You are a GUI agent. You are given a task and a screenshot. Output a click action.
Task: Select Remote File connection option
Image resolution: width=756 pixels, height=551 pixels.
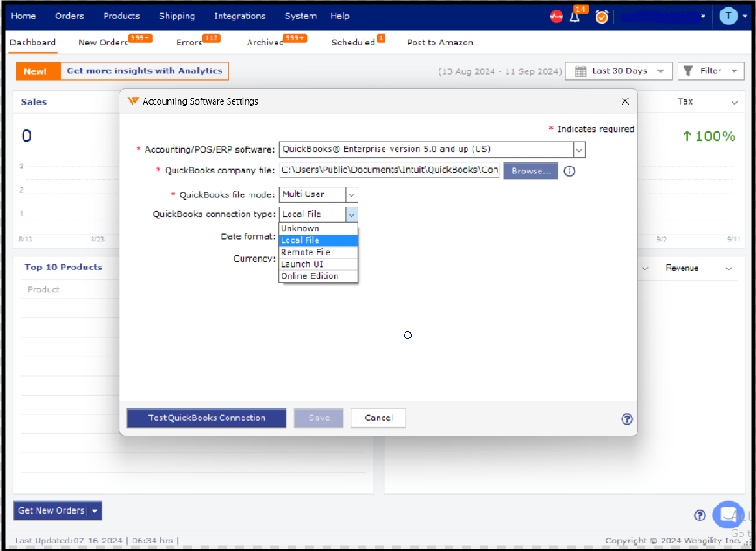318,252
